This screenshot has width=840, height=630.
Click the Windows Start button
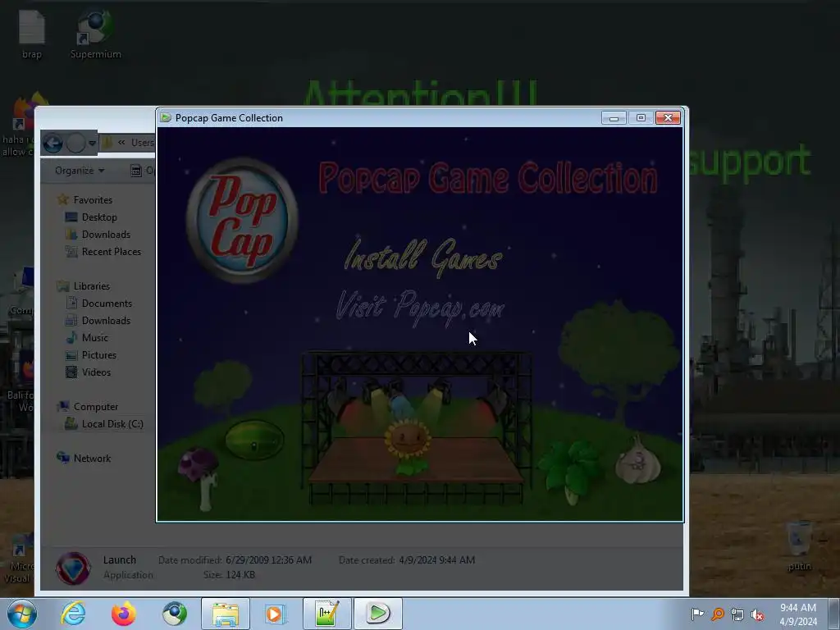(22, 614)
